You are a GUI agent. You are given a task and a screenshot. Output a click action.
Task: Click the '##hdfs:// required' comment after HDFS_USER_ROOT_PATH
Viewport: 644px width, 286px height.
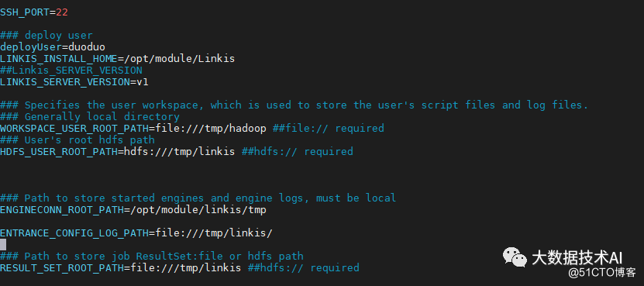pos(298,152)
